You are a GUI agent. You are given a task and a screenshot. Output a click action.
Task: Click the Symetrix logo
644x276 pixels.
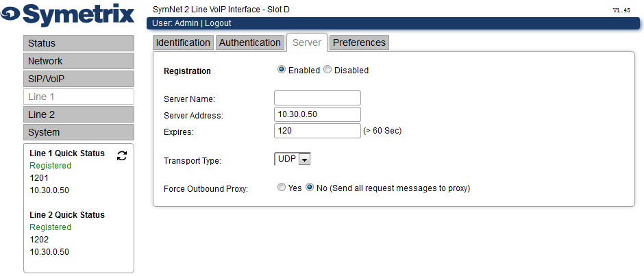pos(67,15)
